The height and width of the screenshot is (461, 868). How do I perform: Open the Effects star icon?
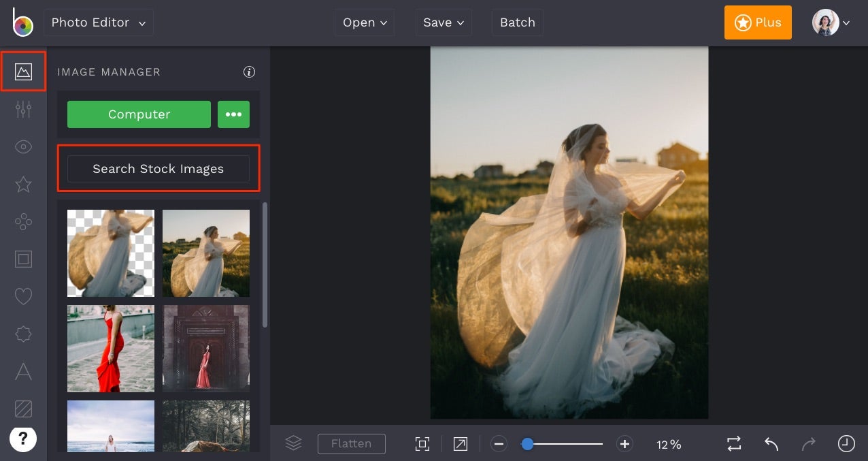coord(23,184)
